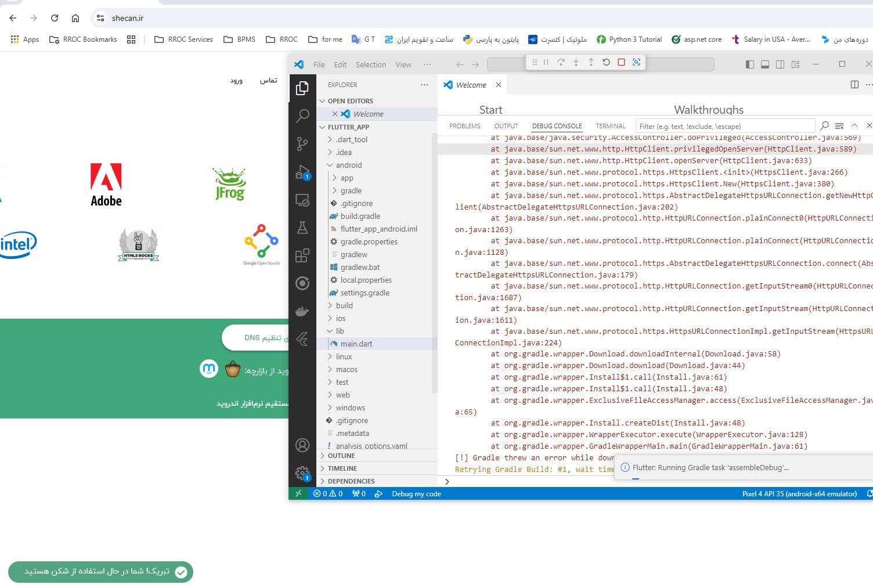Open Python 3 Tutorial bookmark in Chrome
This screenshot has height=588, width=873.
pyautogui.click(x=629, y=39)
